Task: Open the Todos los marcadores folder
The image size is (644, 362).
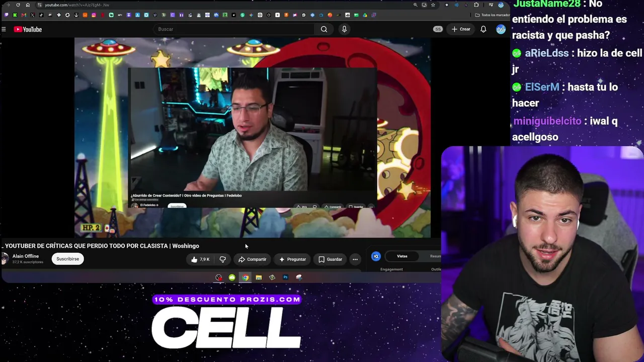Action: [493, 15]
